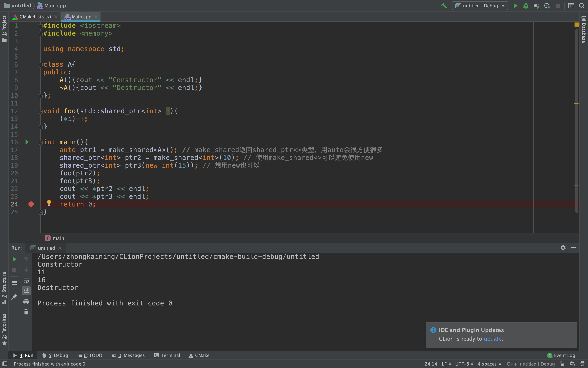Open the Terminal tool window tab
588x368 pixels.
[x=167, y=355]
